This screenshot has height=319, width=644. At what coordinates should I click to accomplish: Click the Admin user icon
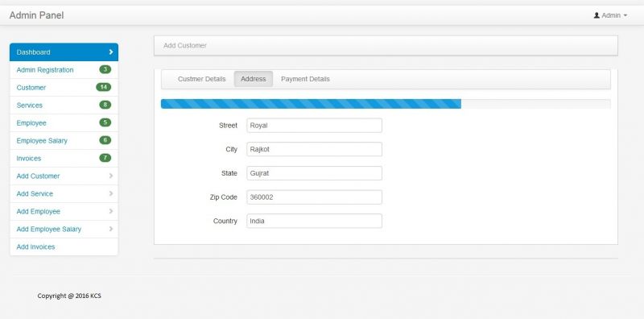597,15
